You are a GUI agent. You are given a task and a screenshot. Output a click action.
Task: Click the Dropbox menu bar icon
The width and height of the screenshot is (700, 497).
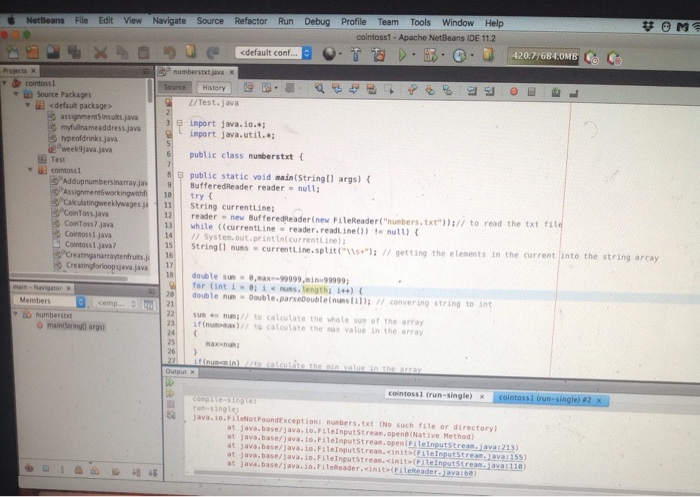(x=648, y=26)
